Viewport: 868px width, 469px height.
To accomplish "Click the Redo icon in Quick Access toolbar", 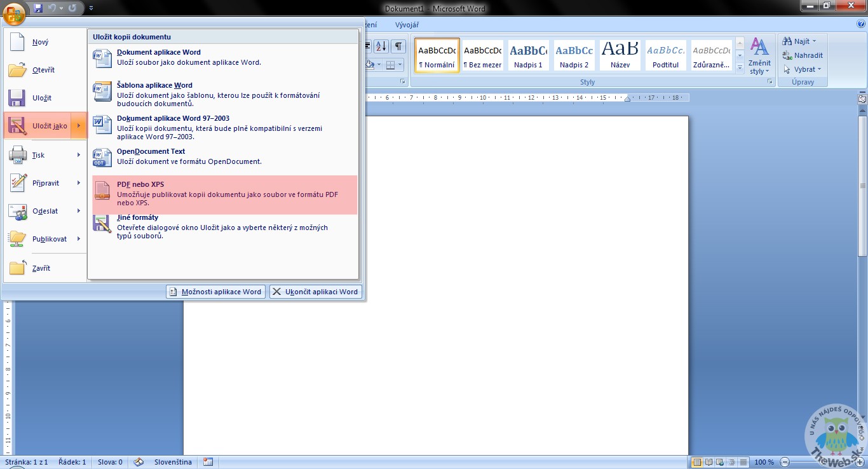I will (x=72, y=8).
